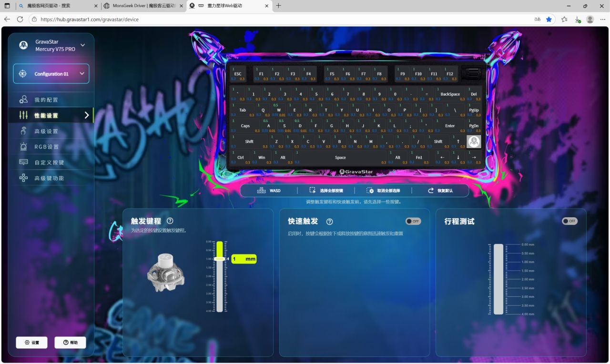The height and width of the screenshot is (364, 610).
Task: Open 自定义按键 in the sidebar
Action: (x=51, y=162)
